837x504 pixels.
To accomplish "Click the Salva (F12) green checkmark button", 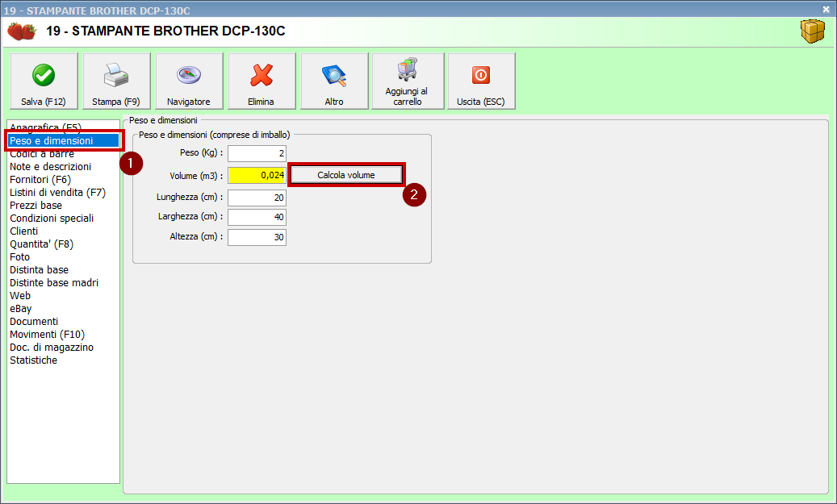I will click(44, 81).
